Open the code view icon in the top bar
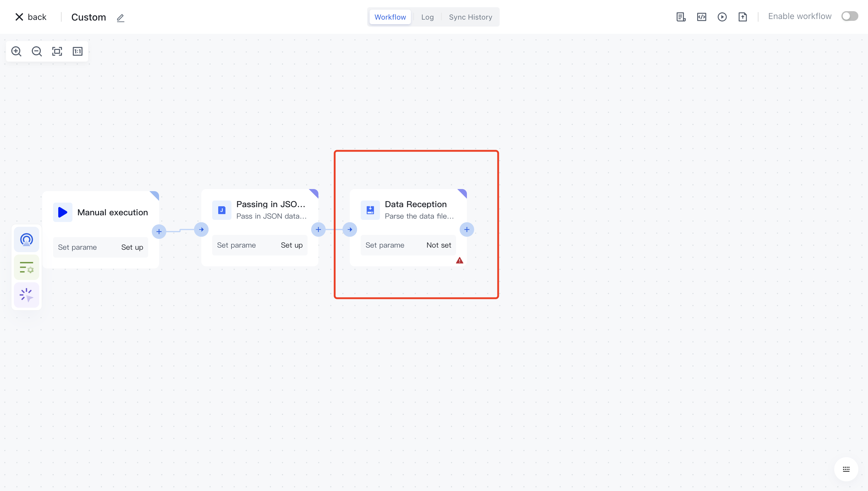The image size is (868, 491). tap(701, 17)
